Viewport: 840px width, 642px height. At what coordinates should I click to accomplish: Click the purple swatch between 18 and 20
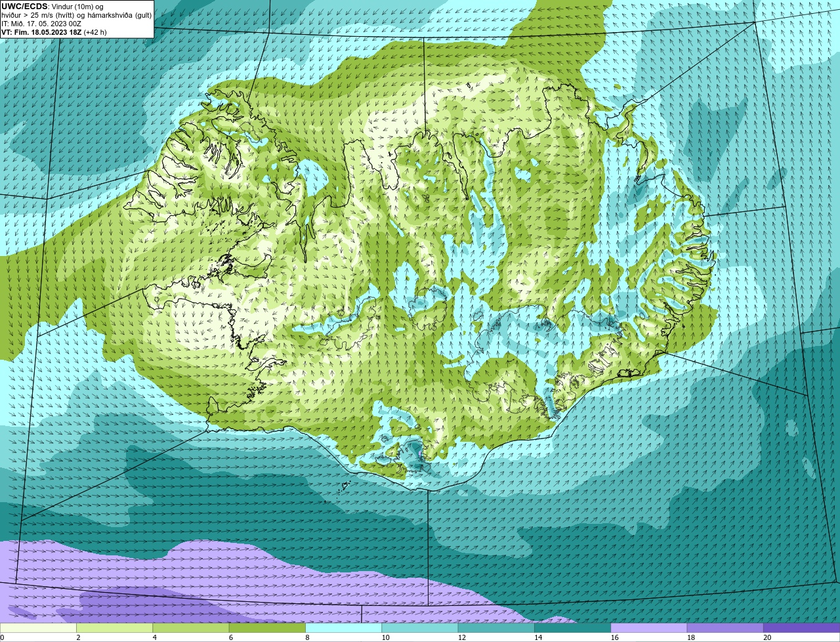[725, 628]
